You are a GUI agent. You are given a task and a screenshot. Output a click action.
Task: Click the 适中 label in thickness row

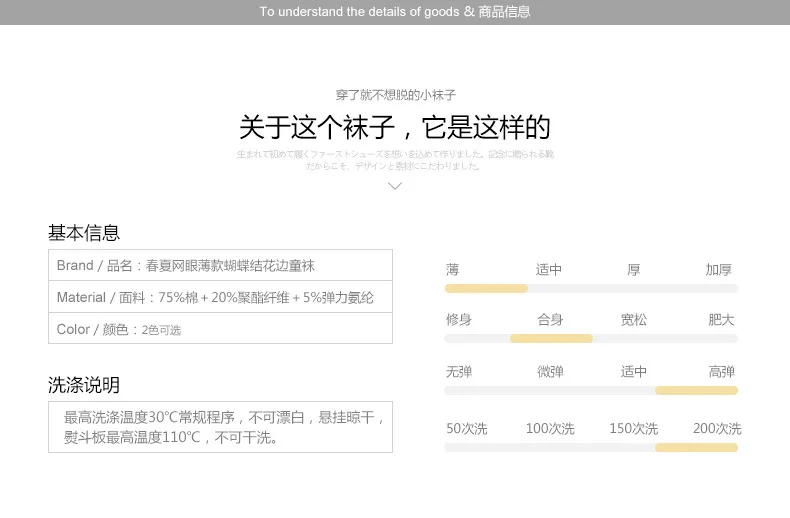coord(549,270)
